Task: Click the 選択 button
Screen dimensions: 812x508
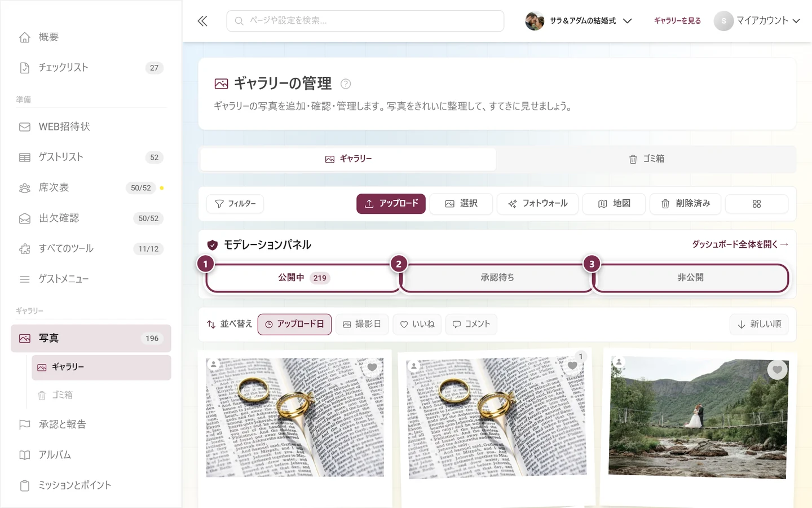Action: pyautogui.click(x=461, y=204)
